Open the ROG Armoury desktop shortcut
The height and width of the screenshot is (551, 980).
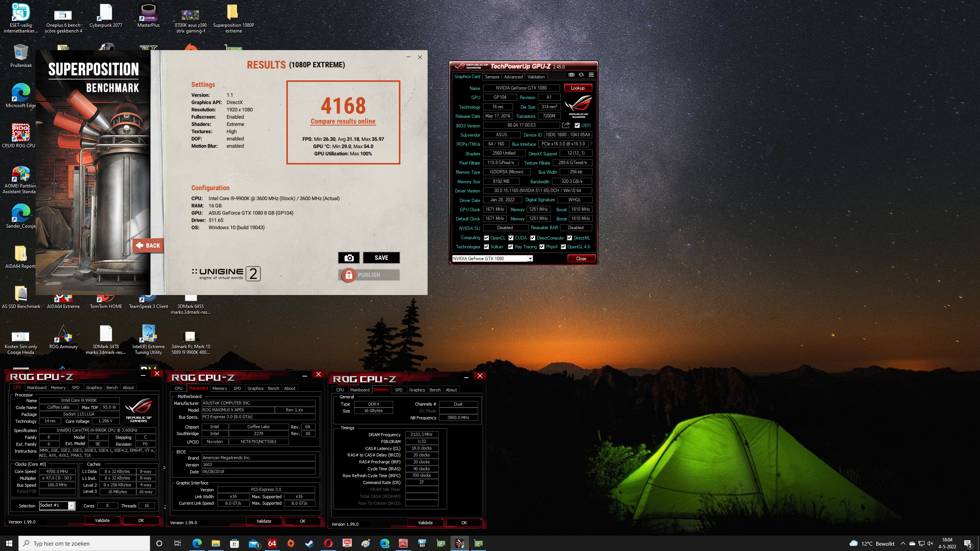click(x=64, y=337)
